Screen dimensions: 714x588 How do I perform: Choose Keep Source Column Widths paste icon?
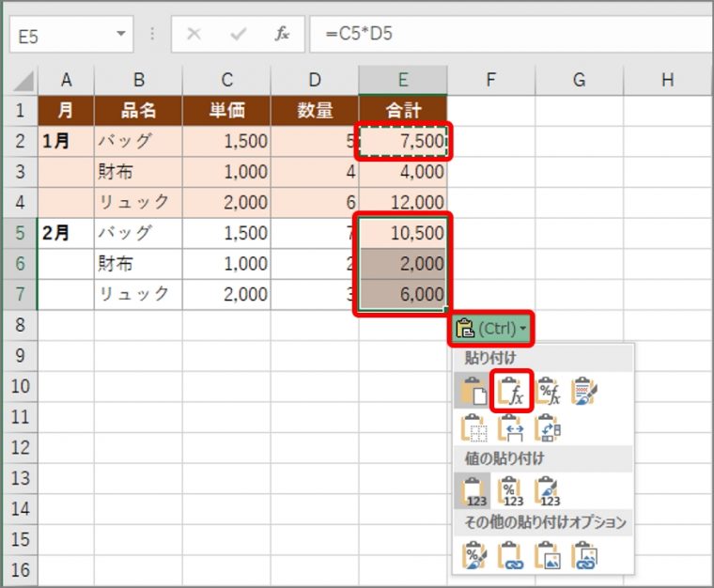tap(511, 427)
